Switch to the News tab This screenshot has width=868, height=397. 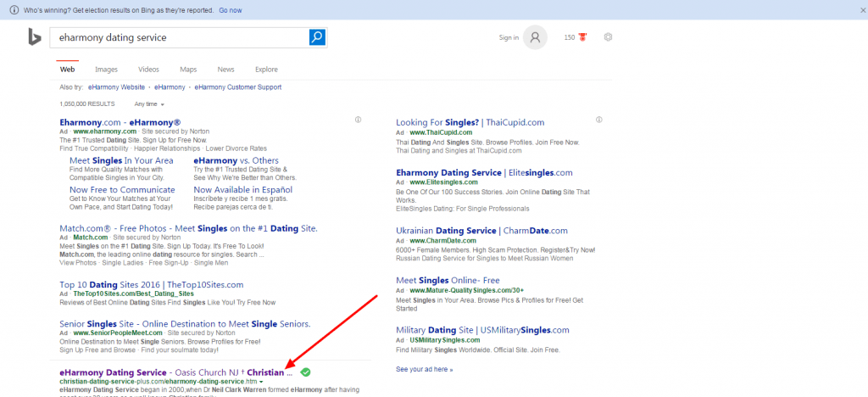click(x=225, y=70)
